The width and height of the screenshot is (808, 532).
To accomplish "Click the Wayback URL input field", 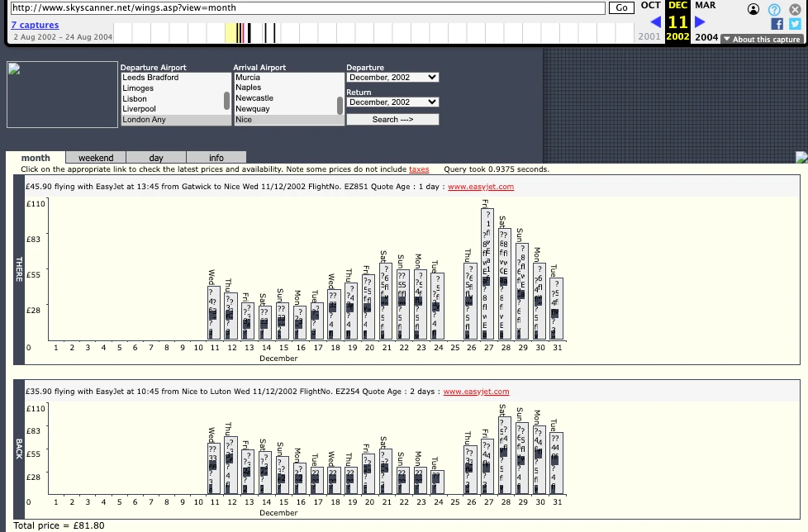I will point(307,7).
